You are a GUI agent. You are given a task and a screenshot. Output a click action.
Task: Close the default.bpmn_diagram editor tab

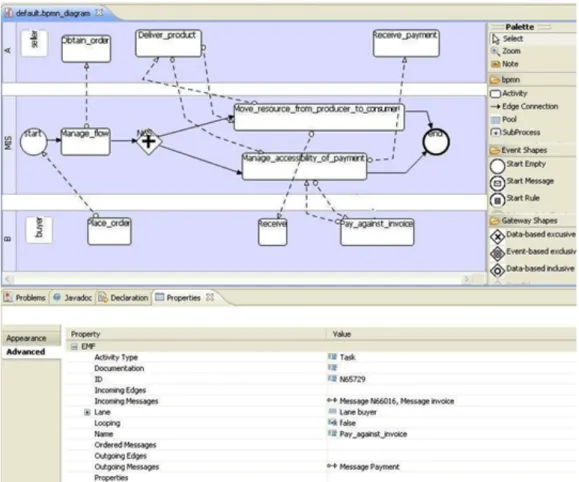click(x=99, y=13)
